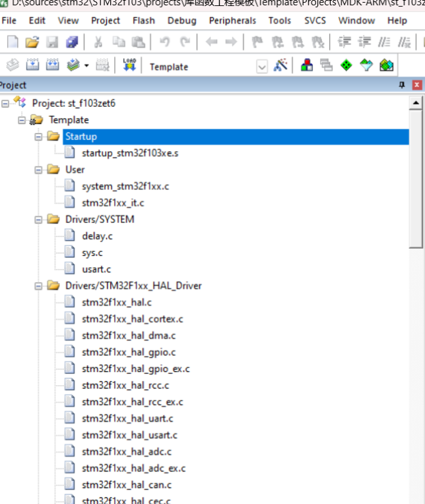
Task: Unindent selected lines icon
Action: (364, 42)
